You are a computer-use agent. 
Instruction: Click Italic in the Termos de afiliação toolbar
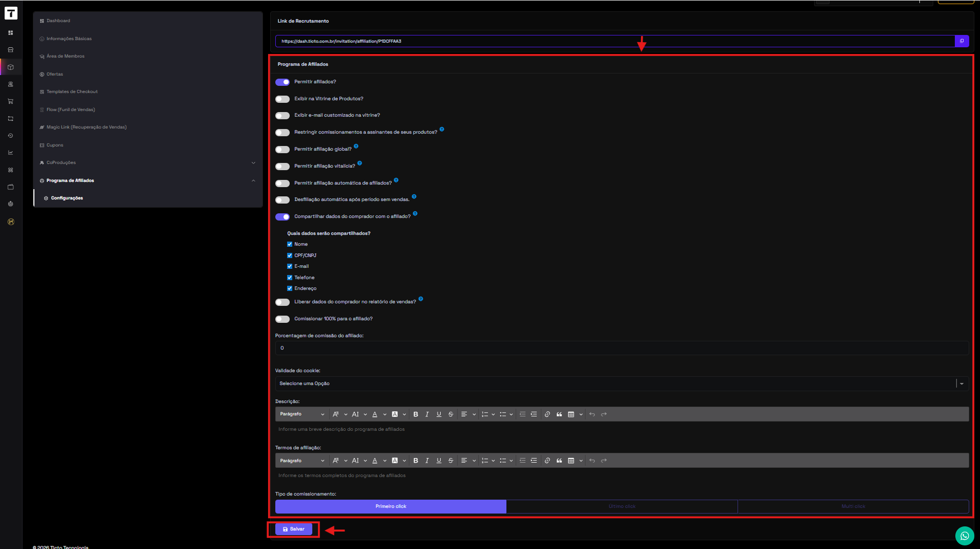(x=427, y=461)
